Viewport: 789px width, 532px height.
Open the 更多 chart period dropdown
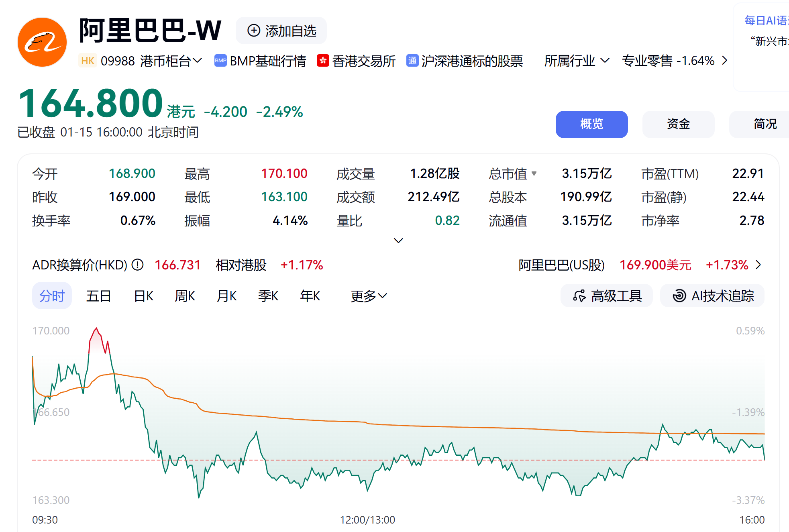pyautogui.click(x=368, y=296)
